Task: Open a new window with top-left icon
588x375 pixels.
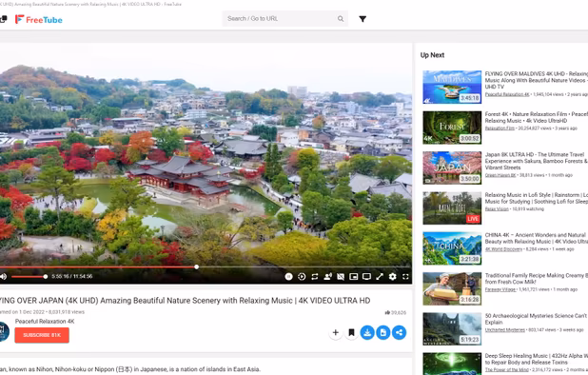Action: pyautogui.click(x=4, y=19)
